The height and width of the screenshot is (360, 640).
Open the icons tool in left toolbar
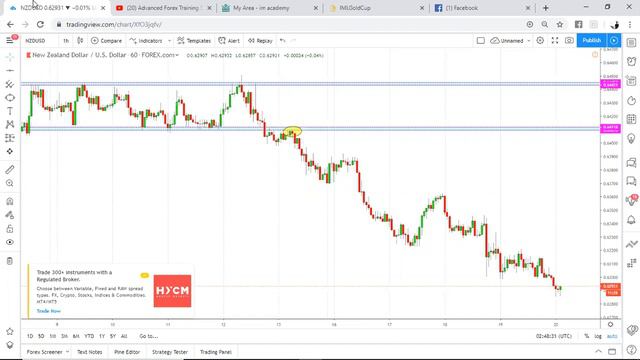pyautogui.click(x=10, y=151)
